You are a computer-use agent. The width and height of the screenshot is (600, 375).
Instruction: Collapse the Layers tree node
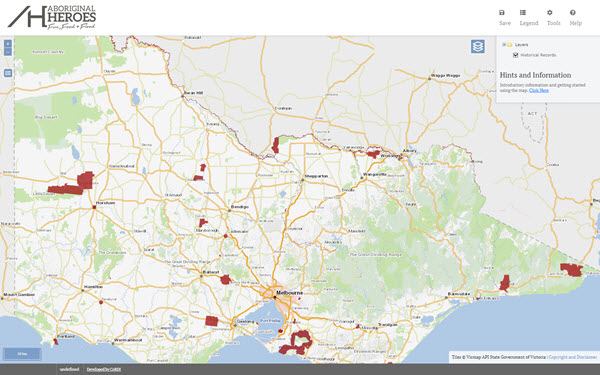coord(504,45)
